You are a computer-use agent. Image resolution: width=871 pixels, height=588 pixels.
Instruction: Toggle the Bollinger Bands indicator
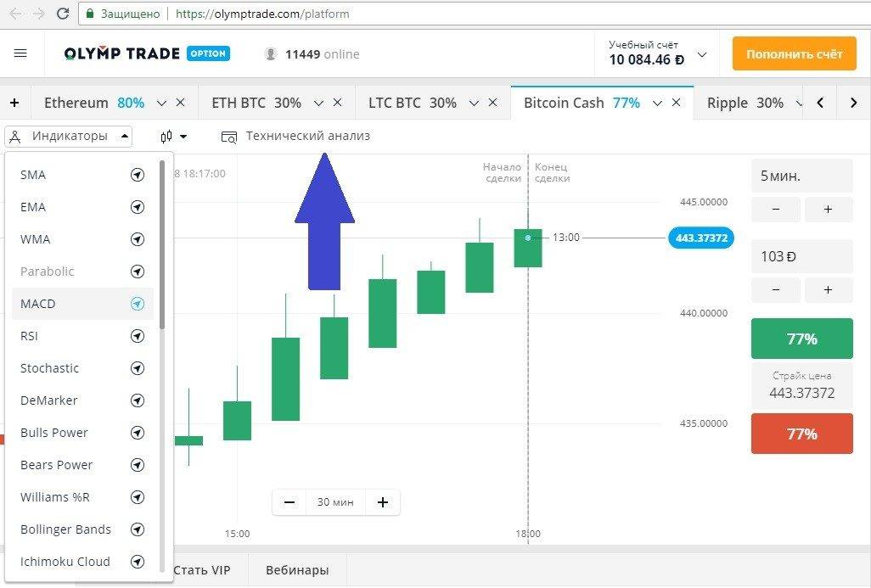138,529
